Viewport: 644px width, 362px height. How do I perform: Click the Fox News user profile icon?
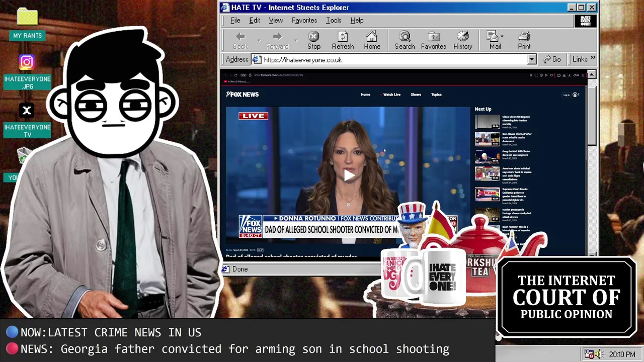coord(575,95)
